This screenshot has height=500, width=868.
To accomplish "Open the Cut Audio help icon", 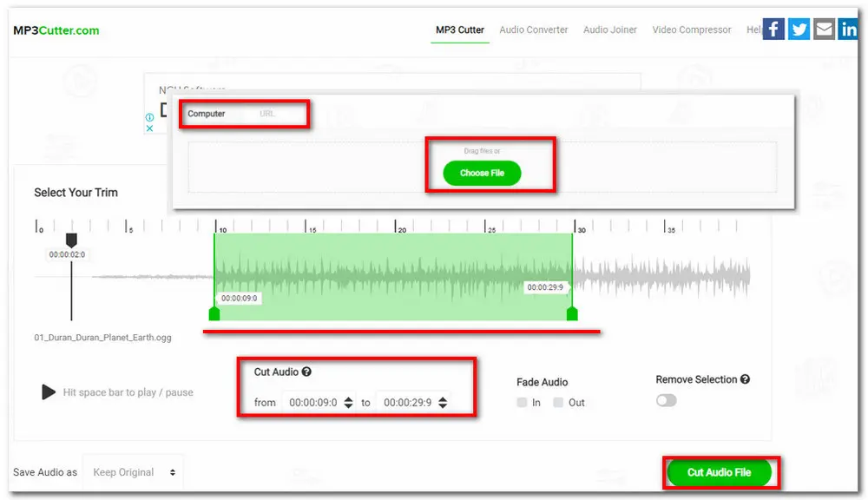I will pos(306,372).
